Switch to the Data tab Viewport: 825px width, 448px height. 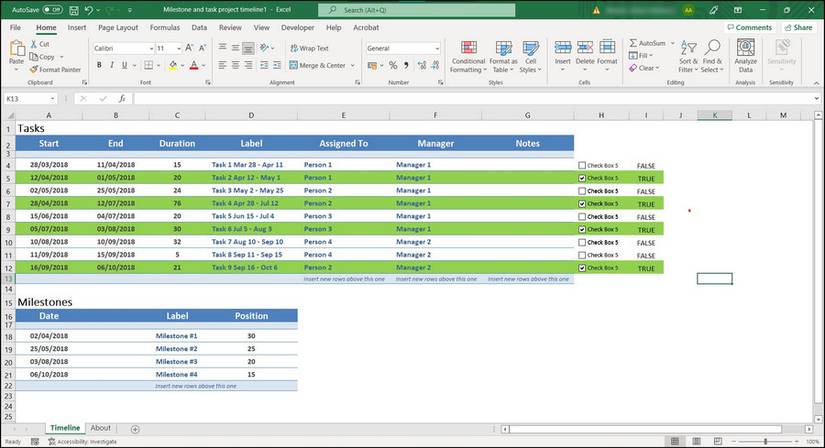199,27
